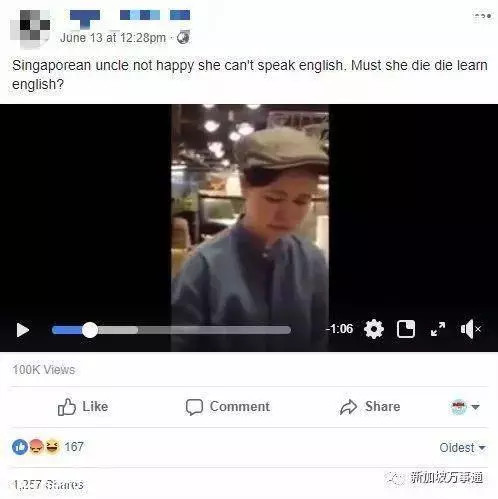This screenshot has height=499, width=498.
Task: Play the video
Action: (x=23, y=330)
